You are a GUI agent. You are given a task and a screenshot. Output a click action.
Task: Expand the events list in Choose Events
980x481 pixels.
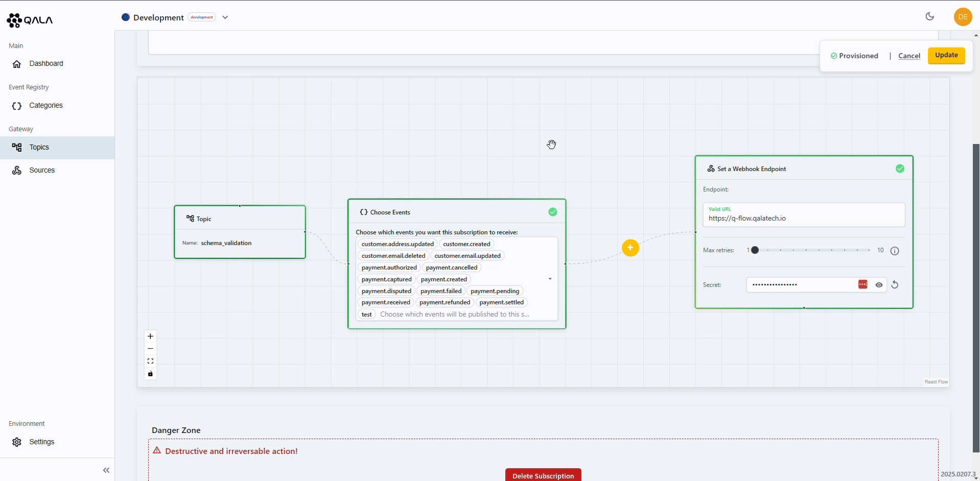point(550,279)
